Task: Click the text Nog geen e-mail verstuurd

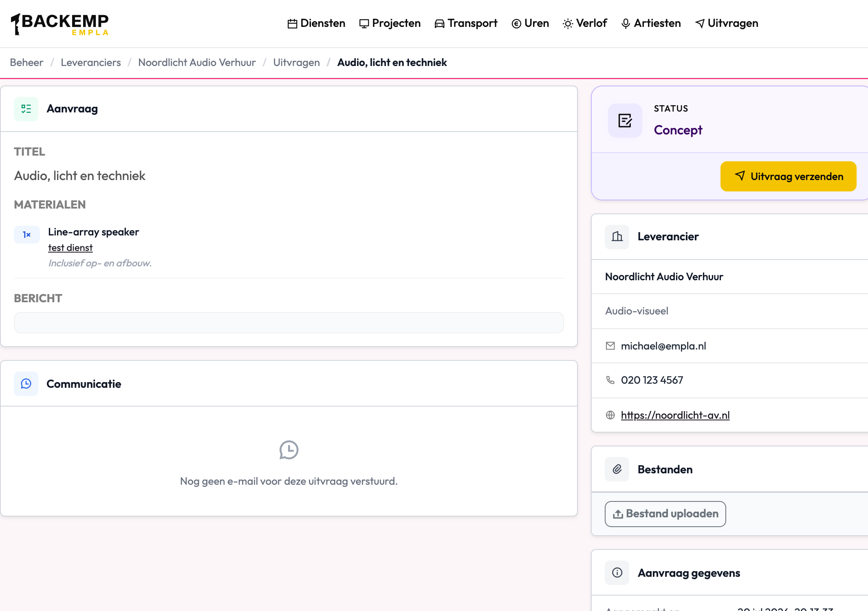Action: [289, 481]
